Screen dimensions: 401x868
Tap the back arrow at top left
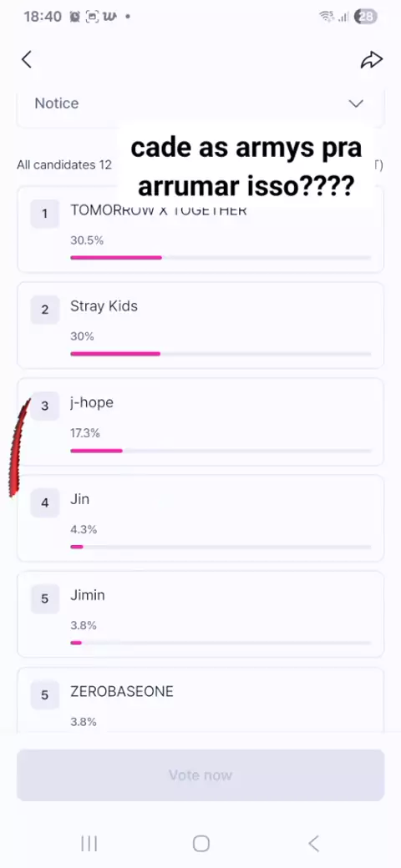click(27, 59)
